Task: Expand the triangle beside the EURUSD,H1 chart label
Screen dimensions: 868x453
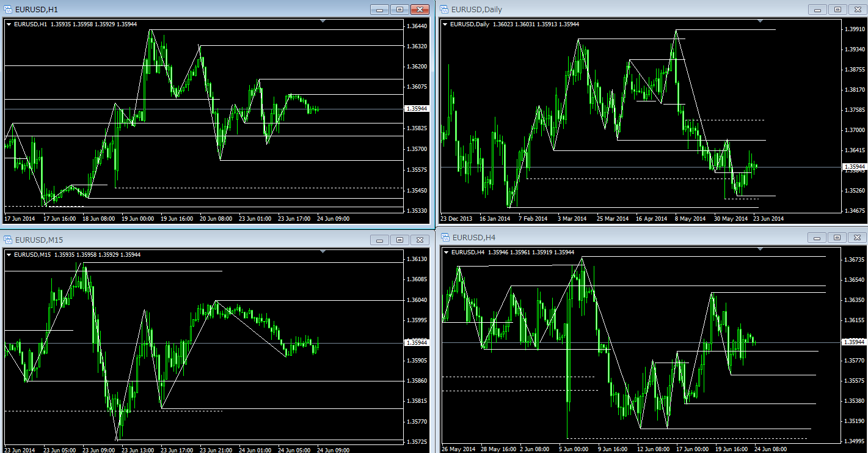Action: (9, 24)
